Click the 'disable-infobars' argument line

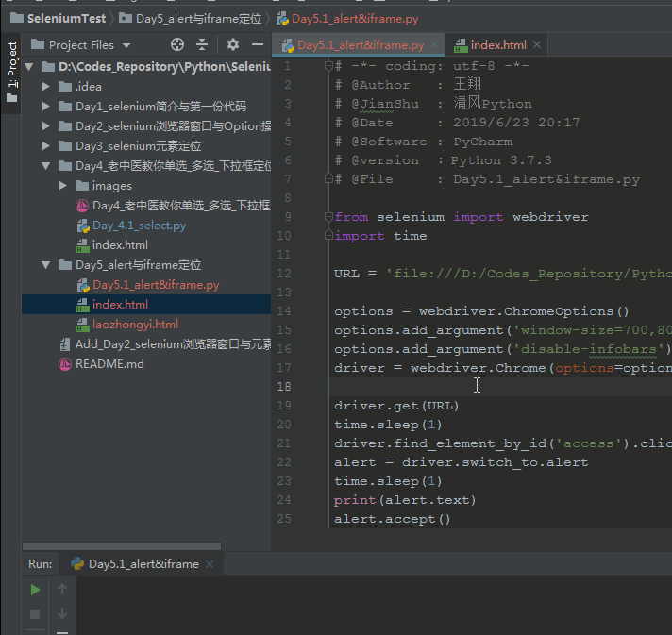(x=502, y=349)
